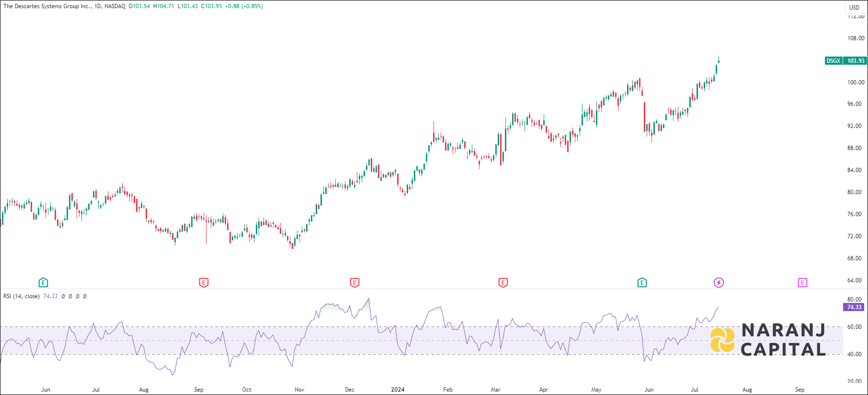Click the Nov label on time axis
868x395 pixels.
pos(299,390)
